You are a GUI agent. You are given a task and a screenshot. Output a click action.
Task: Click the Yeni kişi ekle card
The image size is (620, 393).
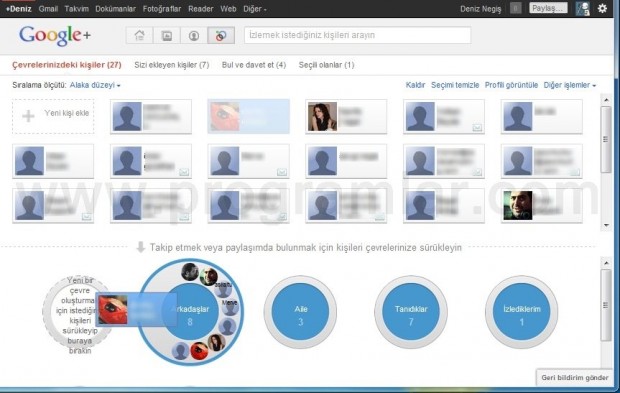(53, 117)
